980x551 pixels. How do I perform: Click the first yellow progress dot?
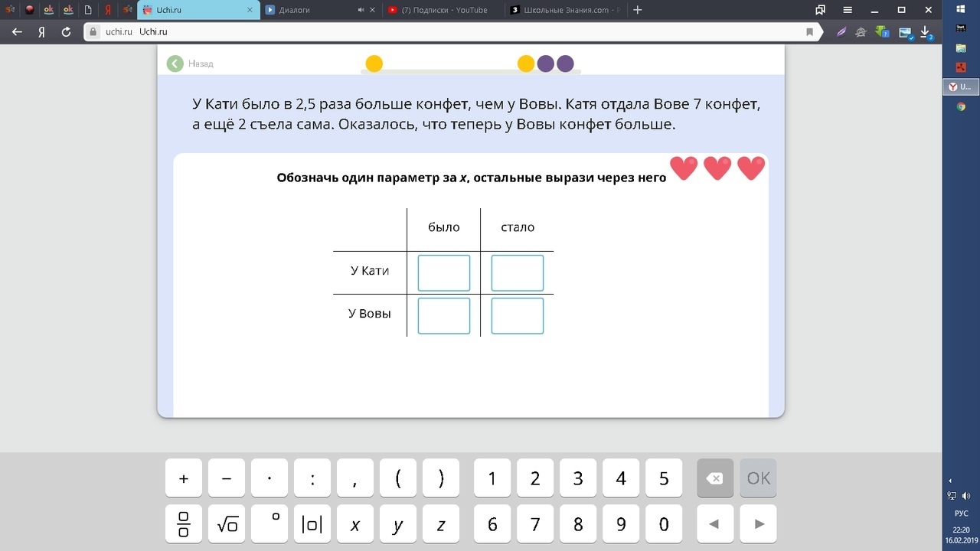pyautogui.click(x=374, y=64)
